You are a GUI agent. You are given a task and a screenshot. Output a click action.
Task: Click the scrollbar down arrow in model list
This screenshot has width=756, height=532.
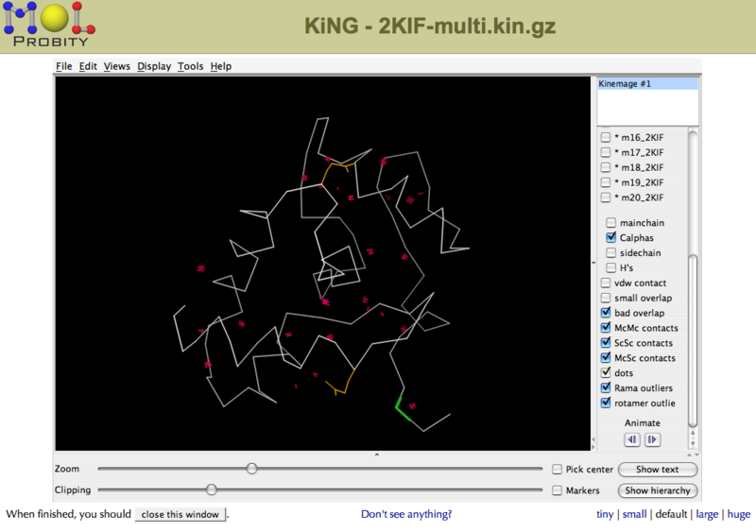click(x=694, y=443)
